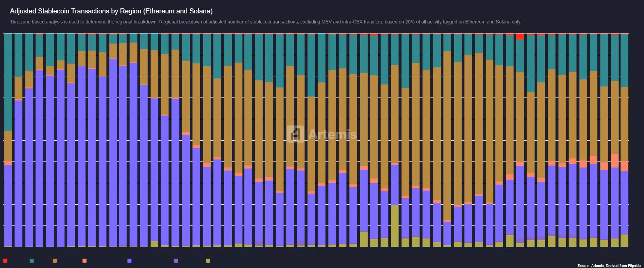Toggle the golden-brown legend series marker
This screenshot has height=268, width=644.
(x=55, y=261)
